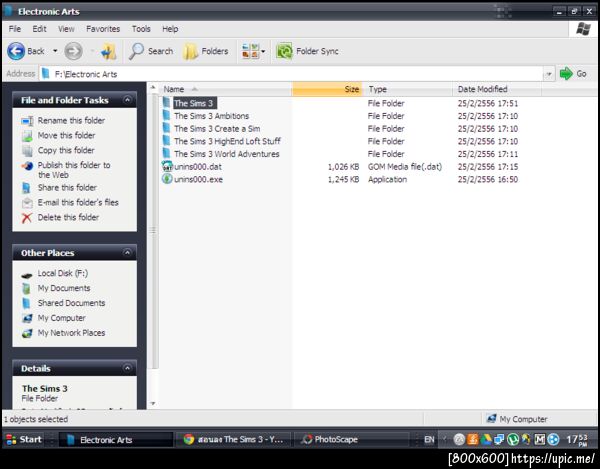
Task: Click Copy this folder
Action: [x=66, y=150]
